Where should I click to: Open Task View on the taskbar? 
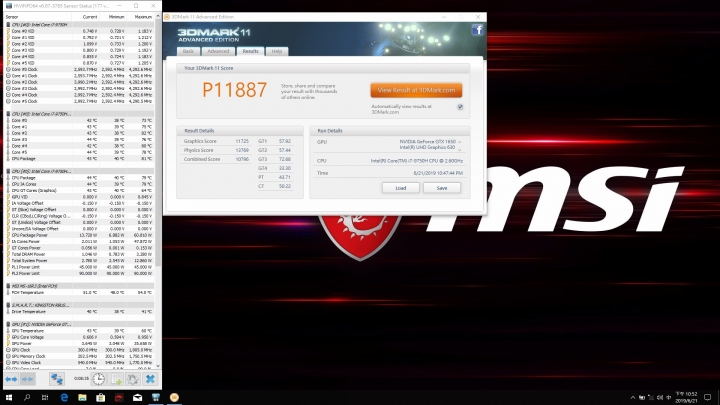45,398
